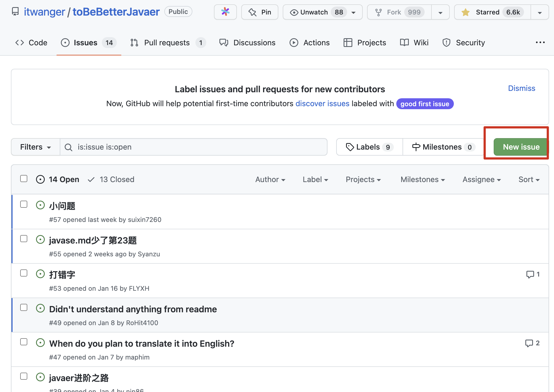Click the Starred button with gold star
Screen dimensions: 554x392
point(493,12)
